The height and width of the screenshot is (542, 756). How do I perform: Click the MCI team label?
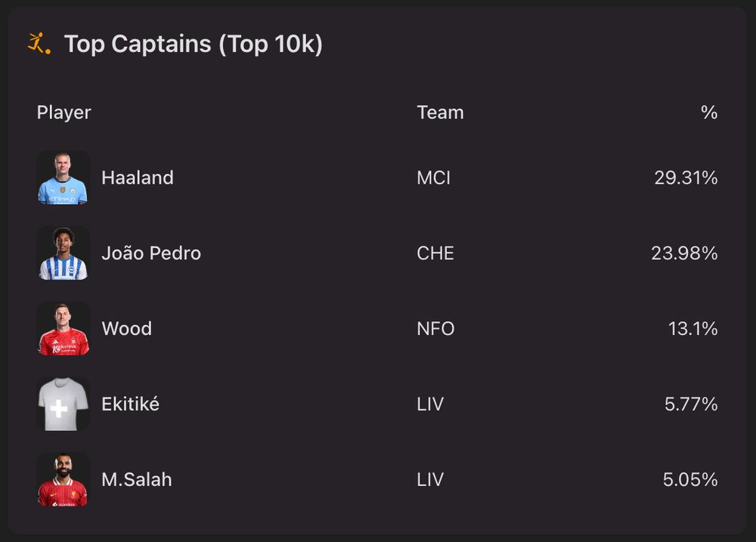coord(433,178)
